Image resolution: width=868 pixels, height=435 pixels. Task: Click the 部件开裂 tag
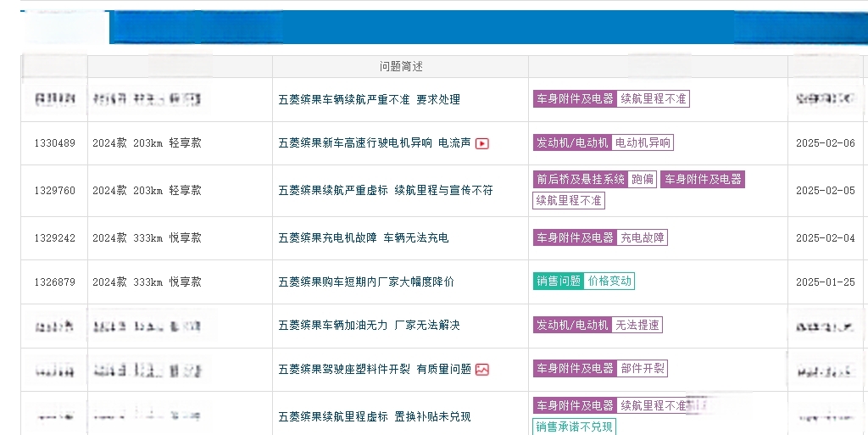click(643, 369)
